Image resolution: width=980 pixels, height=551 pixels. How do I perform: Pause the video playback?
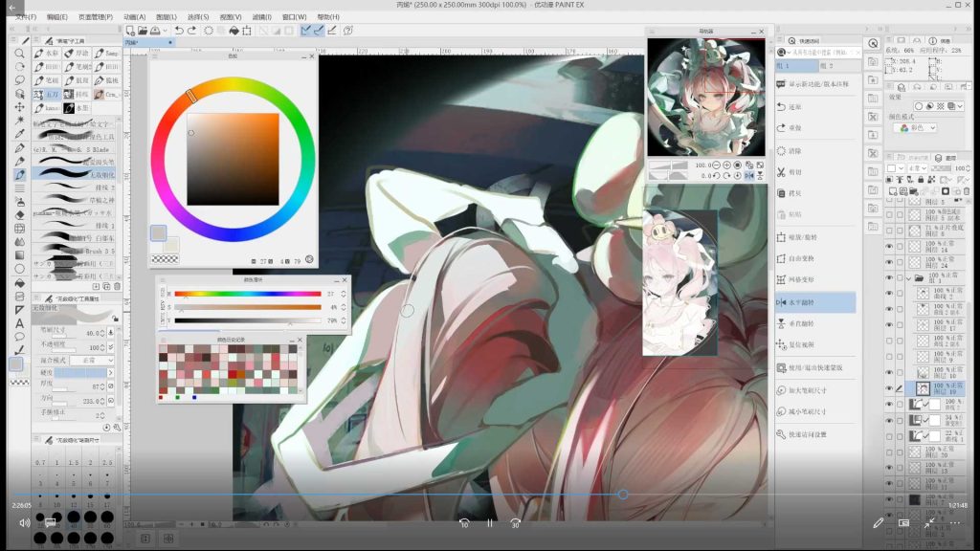(x=490, y=523)
